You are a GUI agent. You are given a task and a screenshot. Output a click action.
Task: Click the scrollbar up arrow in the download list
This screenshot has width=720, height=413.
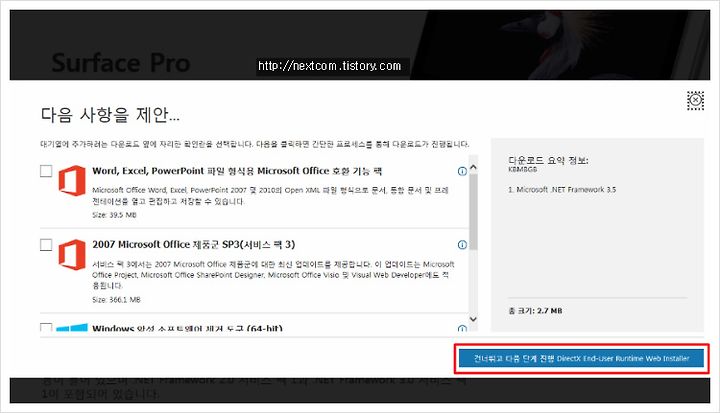point(473,168)
